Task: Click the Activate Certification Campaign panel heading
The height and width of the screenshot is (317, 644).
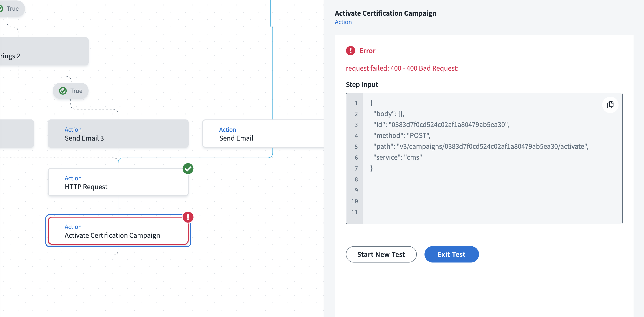Action: 385,13
